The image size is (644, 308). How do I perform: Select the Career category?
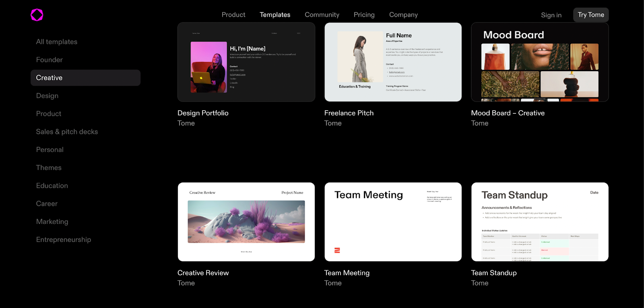click(x=47, y=203)
